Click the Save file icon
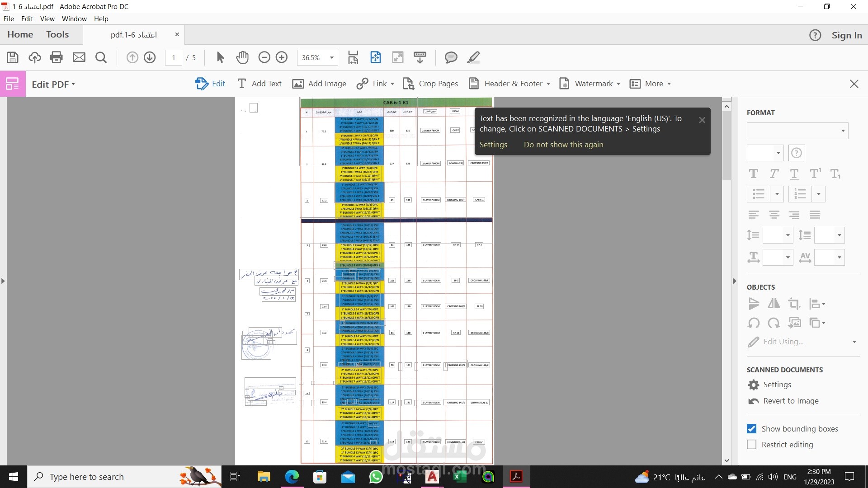The height and width of the screenshot is (488, 868). [13, 57]
